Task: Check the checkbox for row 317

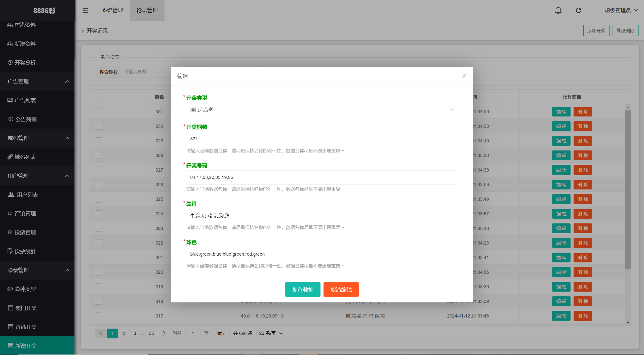Action: 98,316
